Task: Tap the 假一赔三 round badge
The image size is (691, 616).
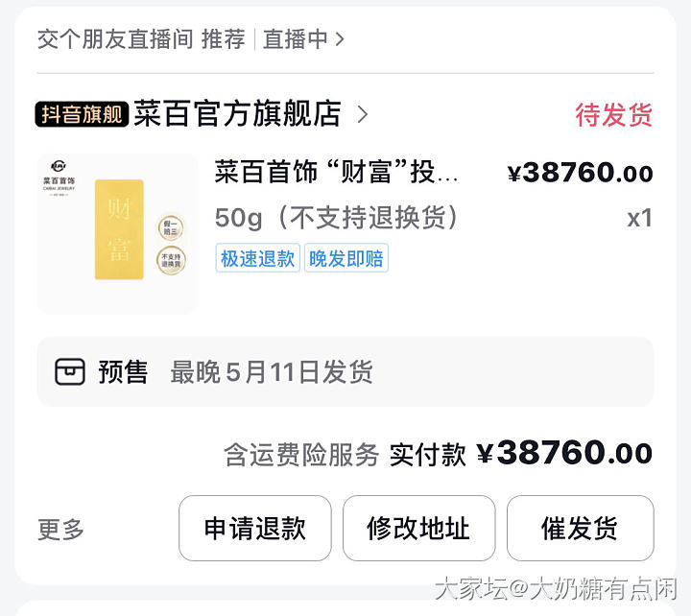Action: (x=171, y=228)
